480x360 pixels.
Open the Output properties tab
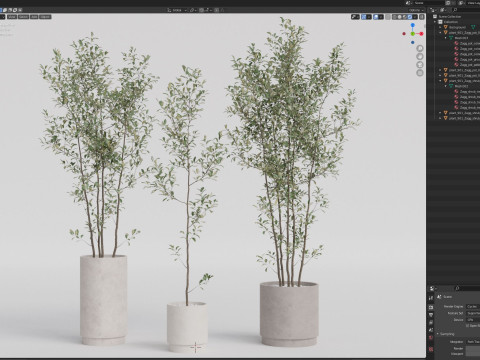pyautogui.click(x=431, y=314)
